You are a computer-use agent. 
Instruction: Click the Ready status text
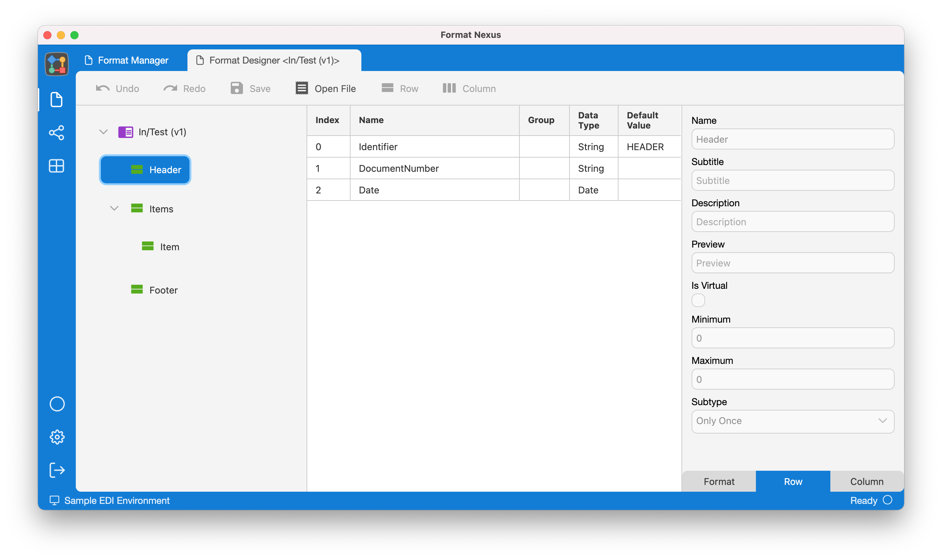863,500
